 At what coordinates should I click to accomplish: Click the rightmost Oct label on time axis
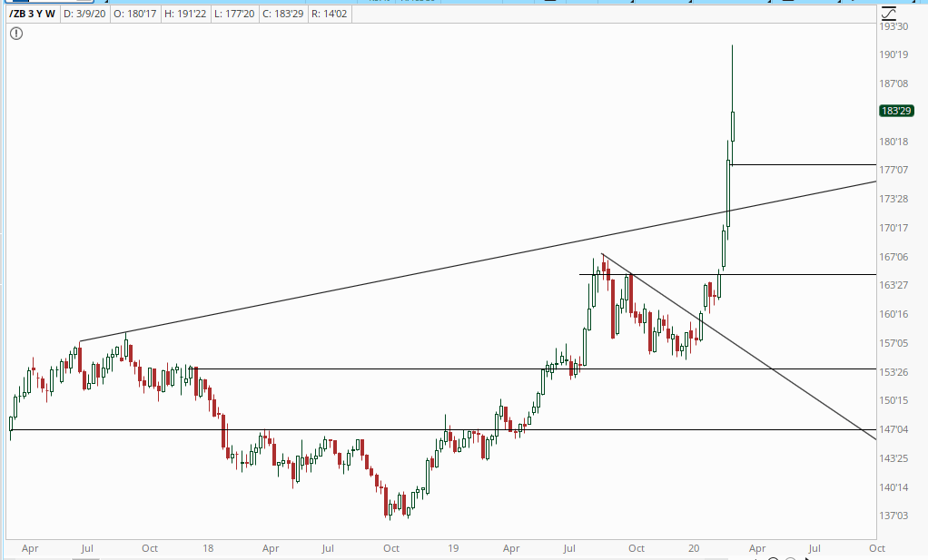876,548
